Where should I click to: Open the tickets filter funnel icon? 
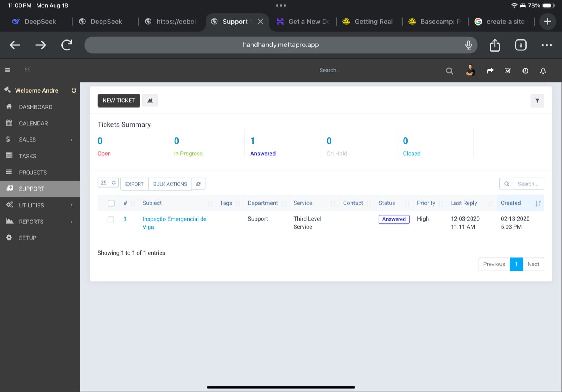(x=537, y=101)
